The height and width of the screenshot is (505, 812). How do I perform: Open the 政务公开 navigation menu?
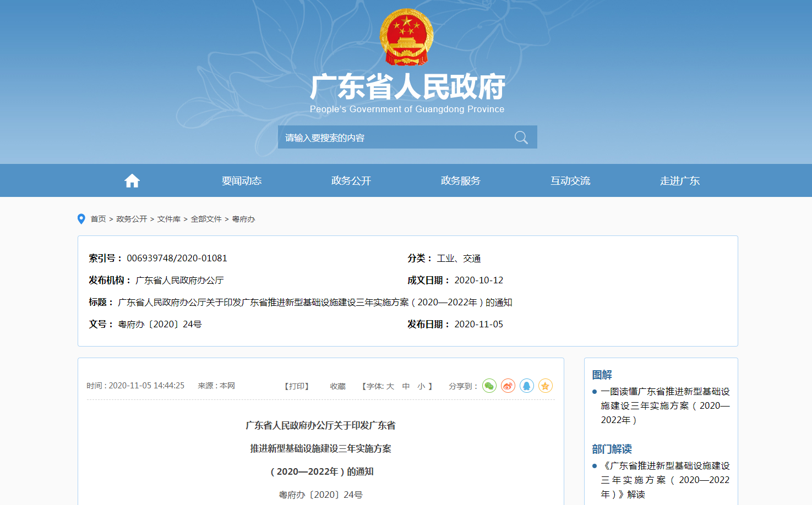click(x=351, y=181)
